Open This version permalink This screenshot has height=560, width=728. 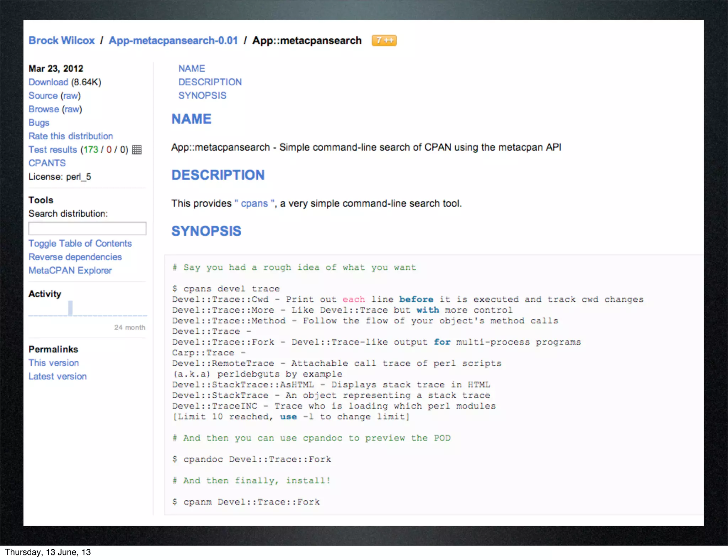[x=54, y=363]
